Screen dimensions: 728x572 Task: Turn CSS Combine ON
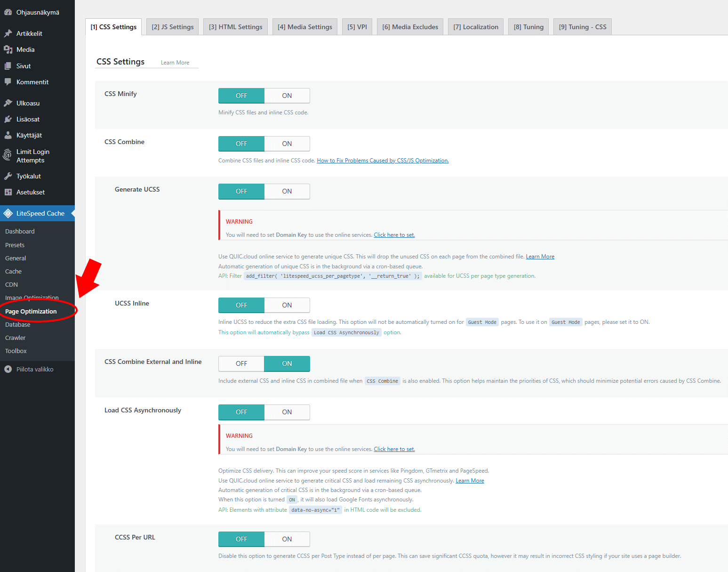287,144
